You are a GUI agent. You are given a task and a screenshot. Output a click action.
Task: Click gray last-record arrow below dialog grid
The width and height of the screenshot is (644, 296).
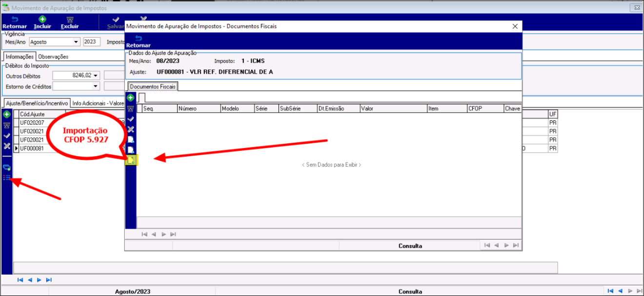[x=174, y=234]
